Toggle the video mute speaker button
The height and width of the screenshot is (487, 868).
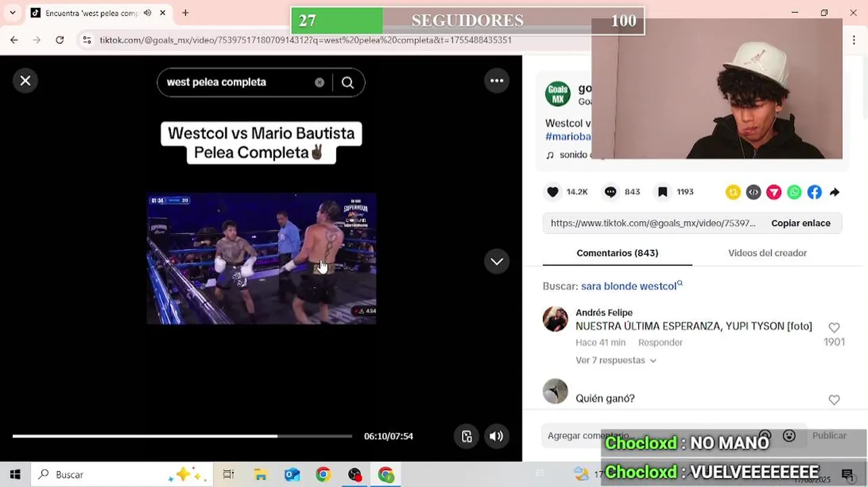click(496, 436)
